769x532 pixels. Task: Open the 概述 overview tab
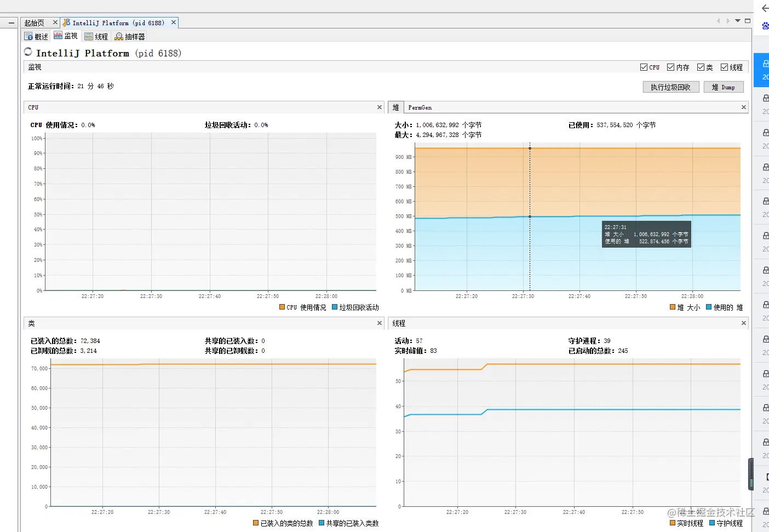36,36
